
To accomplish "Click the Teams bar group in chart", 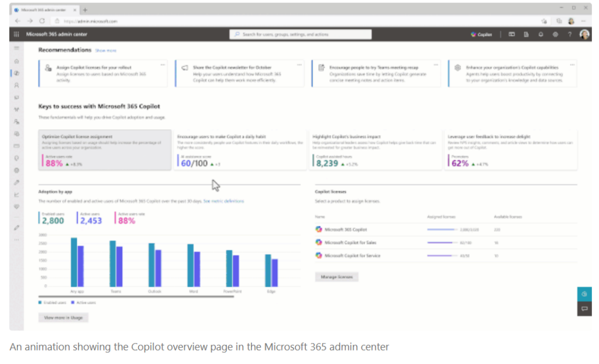I will (116, 264).
